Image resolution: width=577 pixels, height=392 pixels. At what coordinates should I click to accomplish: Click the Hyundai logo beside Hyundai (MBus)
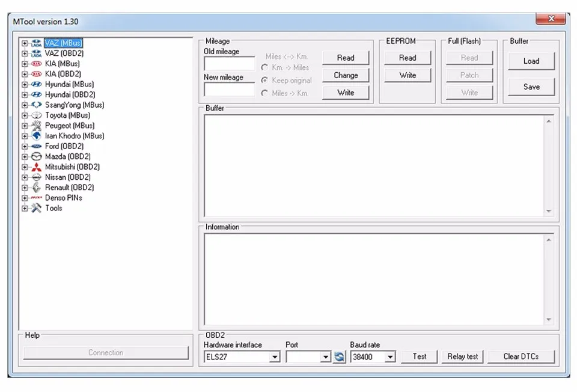[x=36, y=84]
